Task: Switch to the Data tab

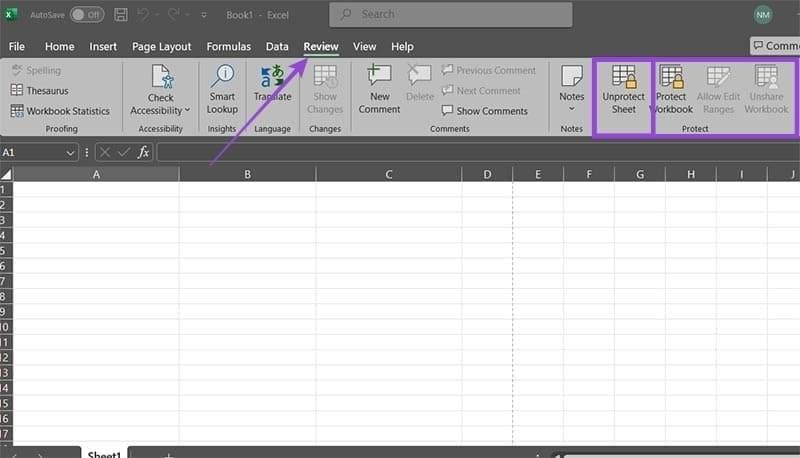Action: coord(277,46)
